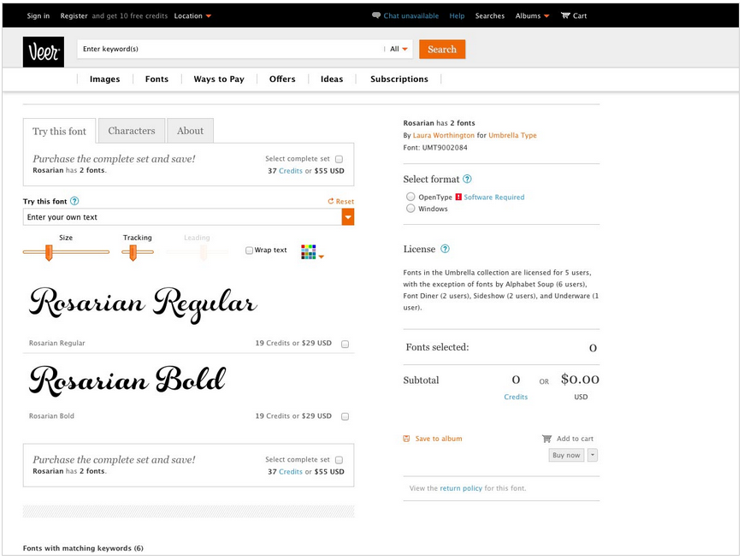The width and height of the screenshot is (744, 560).
Task: Click the Credits link under Subtotal
Action: [516, 397]
